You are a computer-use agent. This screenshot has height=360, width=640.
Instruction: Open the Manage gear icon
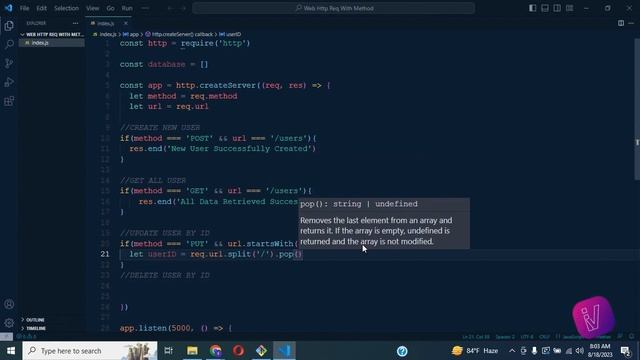[9, 323]
